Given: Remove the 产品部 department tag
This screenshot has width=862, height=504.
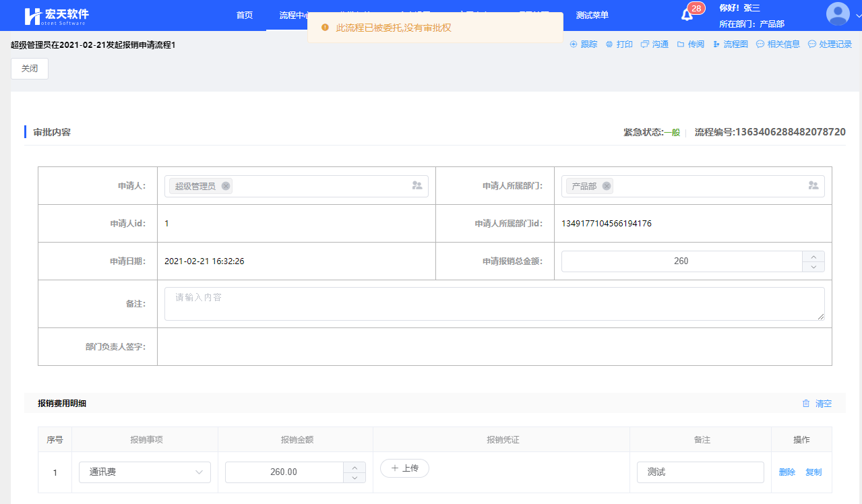Looking at the screenshot, I should click(607, 186).
